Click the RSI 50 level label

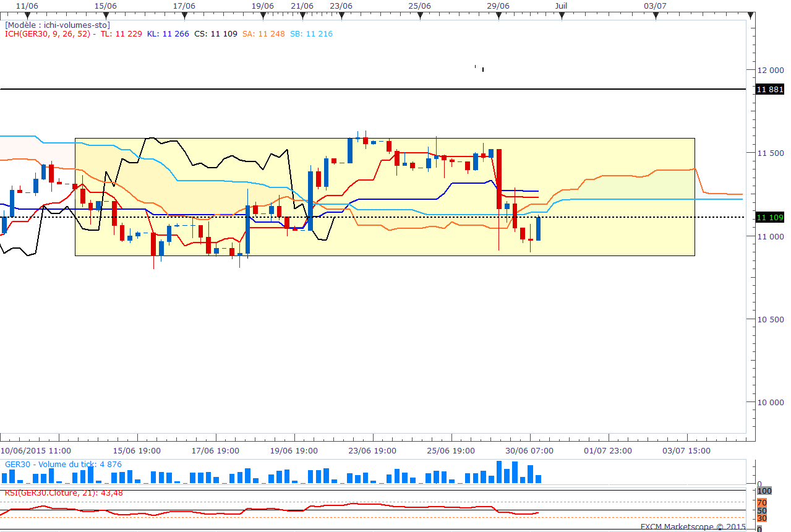pos(762,510)
